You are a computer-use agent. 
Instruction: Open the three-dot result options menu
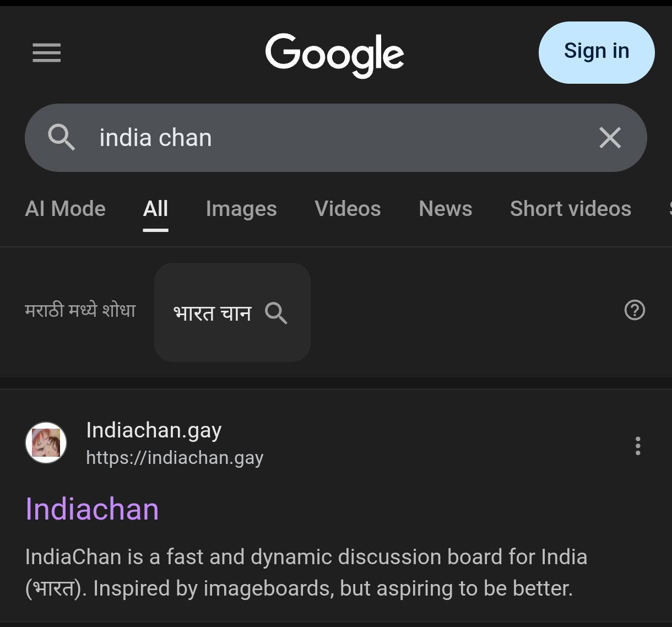tap(638, 446)
